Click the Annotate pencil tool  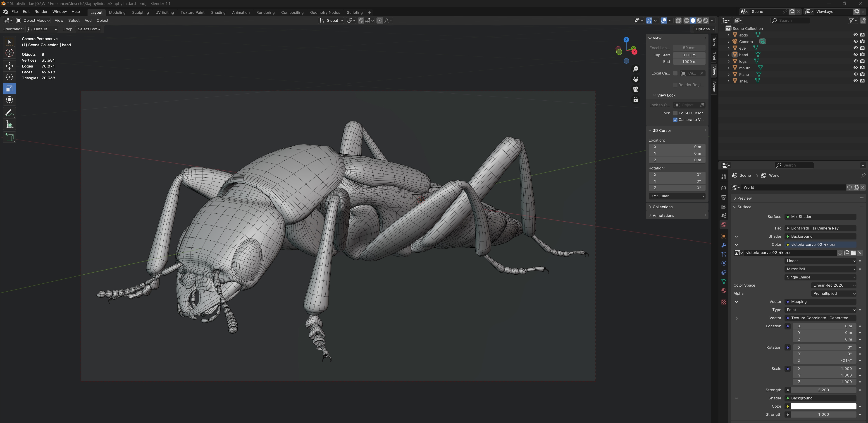click(10, 113)
